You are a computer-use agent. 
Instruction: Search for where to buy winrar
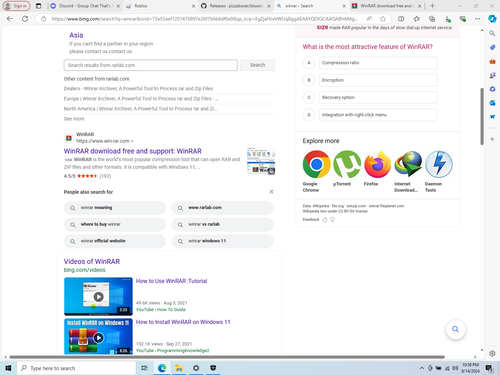pyautogui.click(x=115, y=224)
